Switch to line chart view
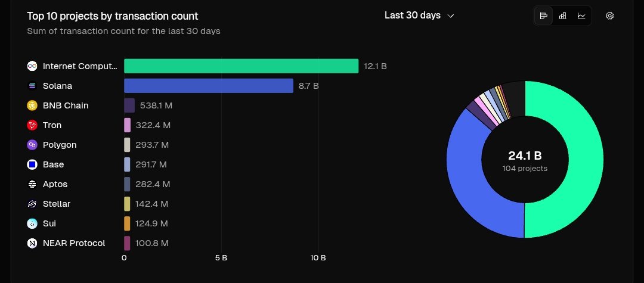The width and height of the screenshot is (644, 283). [x=581, y=16]
